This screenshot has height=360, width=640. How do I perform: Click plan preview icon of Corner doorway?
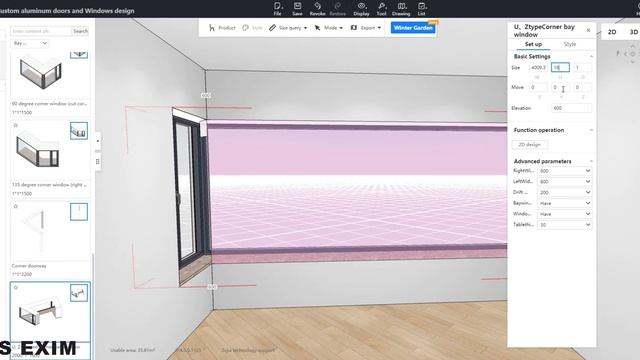tap(79, 212)
